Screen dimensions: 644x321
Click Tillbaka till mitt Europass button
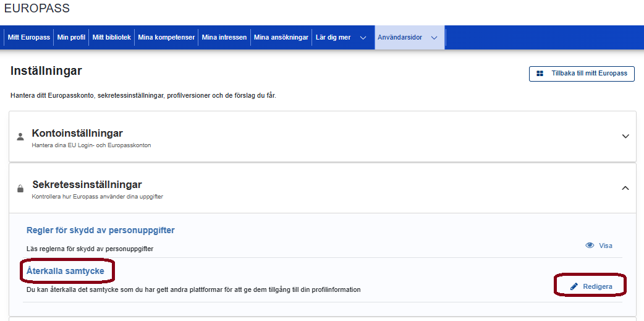[582, 74]
